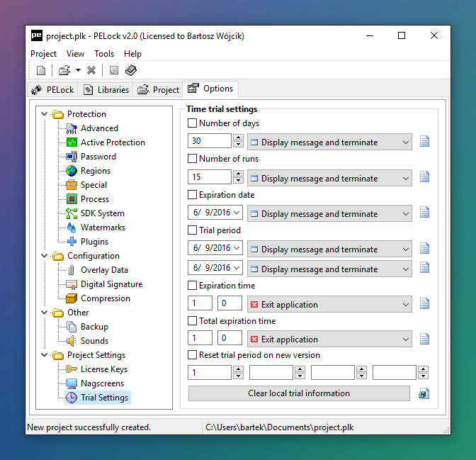This screenshot has width=476, height=460.
Task: Tick Reset trial period on new version
Action: click(192, 354)
